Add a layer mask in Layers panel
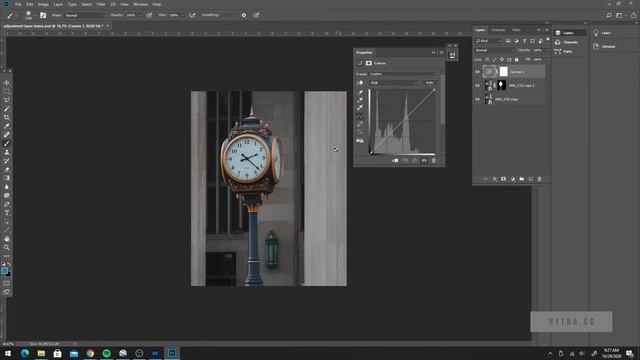The width and height of the screenshot is (640, 360). 503,179
